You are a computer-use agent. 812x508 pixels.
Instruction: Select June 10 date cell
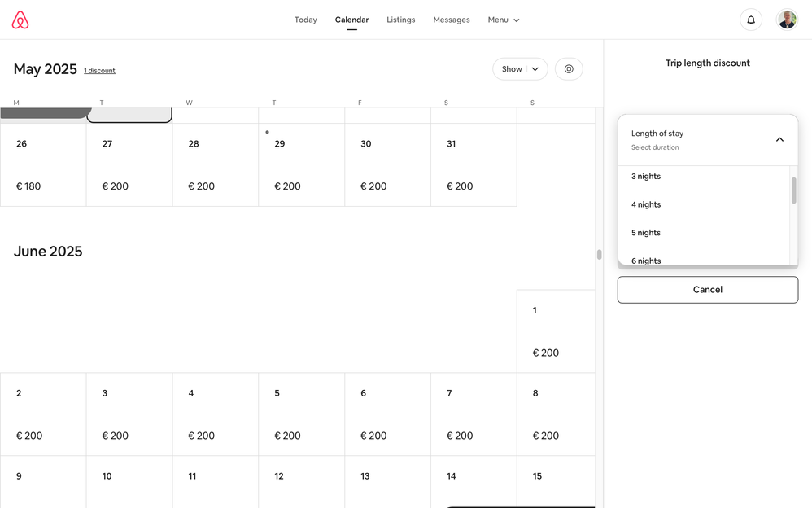tap(129, 482)
